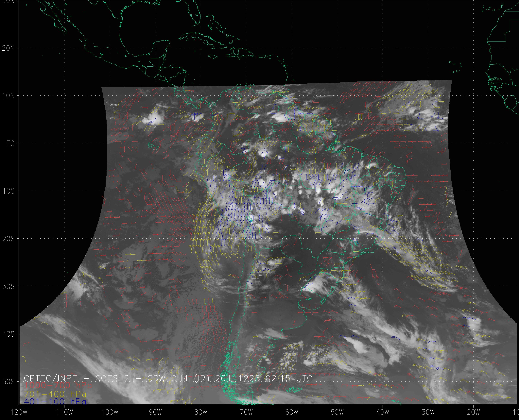This screenshot has height=420, width=519.
Task: Click the 30W longitude axis label
Action: tap(428, 412)
